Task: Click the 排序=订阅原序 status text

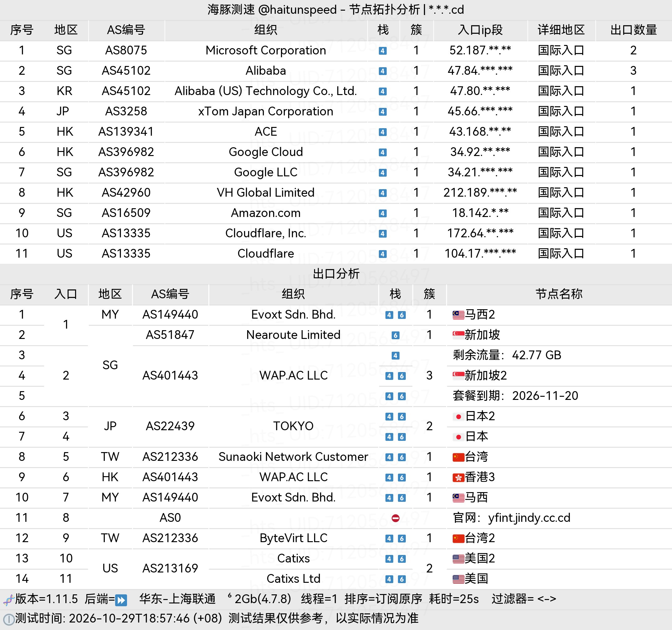Action: point(383,599)
